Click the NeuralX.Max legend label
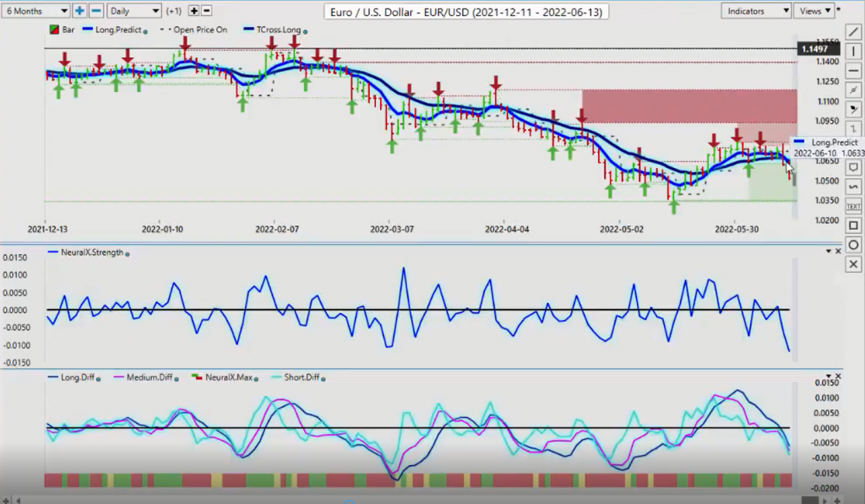Screen dimensions: 865x504 tap(228, 377)
